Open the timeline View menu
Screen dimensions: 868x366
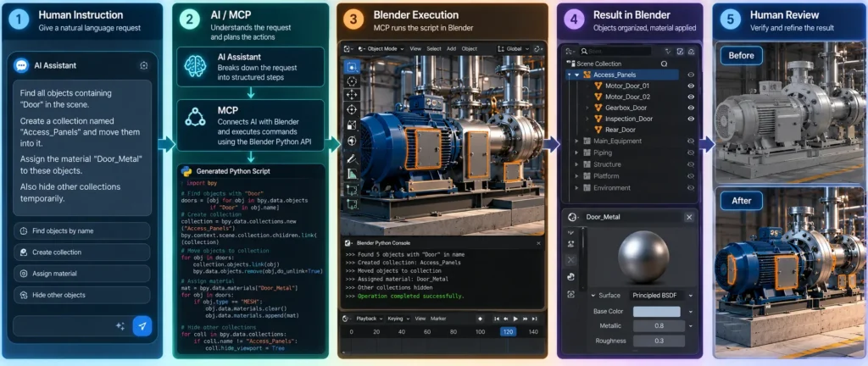pos(420,319)
